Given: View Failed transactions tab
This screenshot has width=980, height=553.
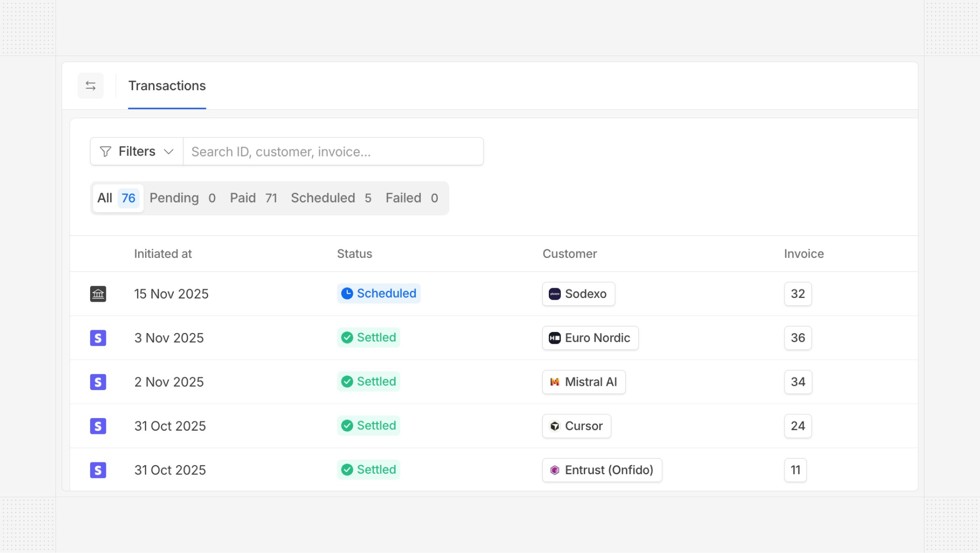Looking at the screenshot, I should pyautogui.click(x=412, y=198).
